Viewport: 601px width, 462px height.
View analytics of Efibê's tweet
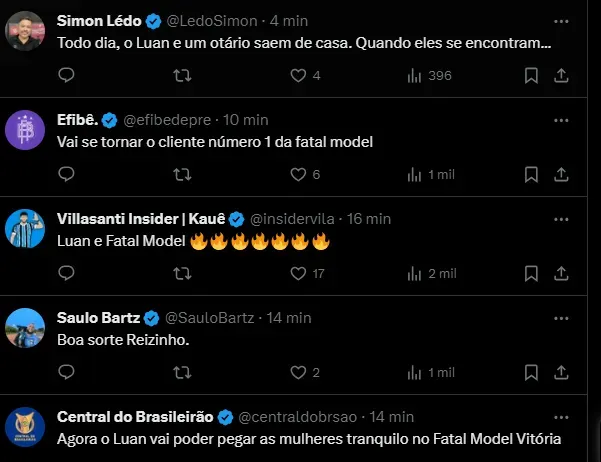pyautogui.click(x=414, y=174)
